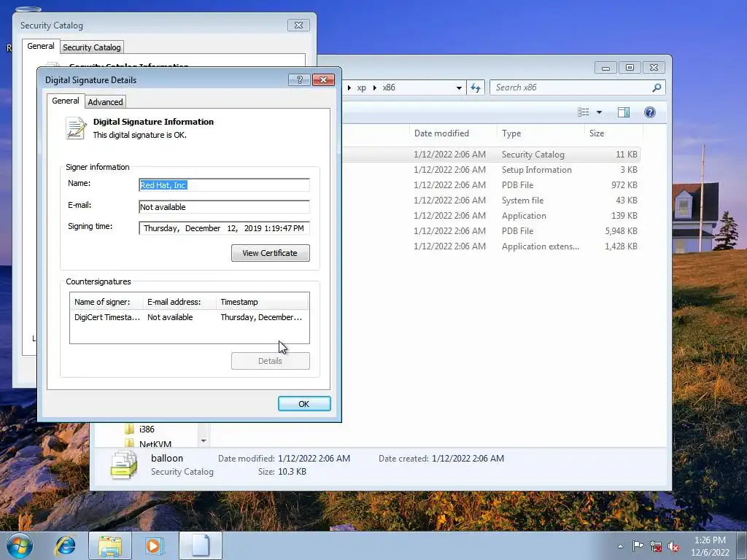747x560 pixels.
Task: Sort by Type column header
Action: pos(541,133)
